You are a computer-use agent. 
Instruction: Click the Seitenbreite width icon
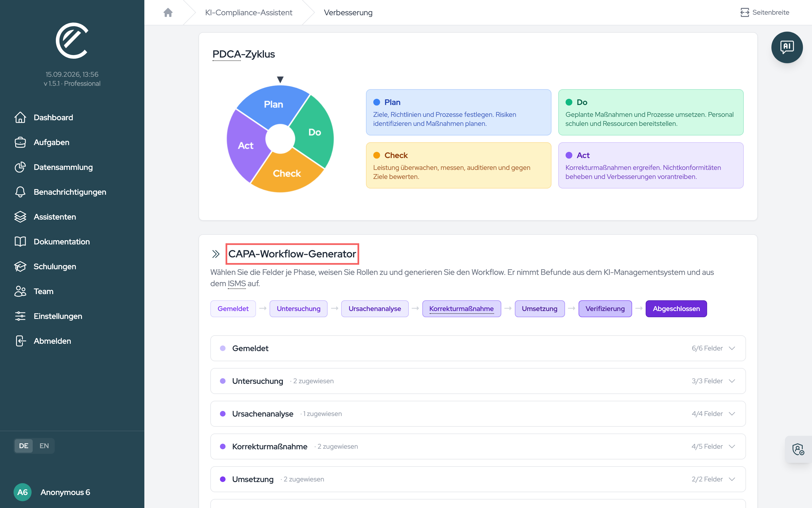pyautogui.click(x=745, y=12)
